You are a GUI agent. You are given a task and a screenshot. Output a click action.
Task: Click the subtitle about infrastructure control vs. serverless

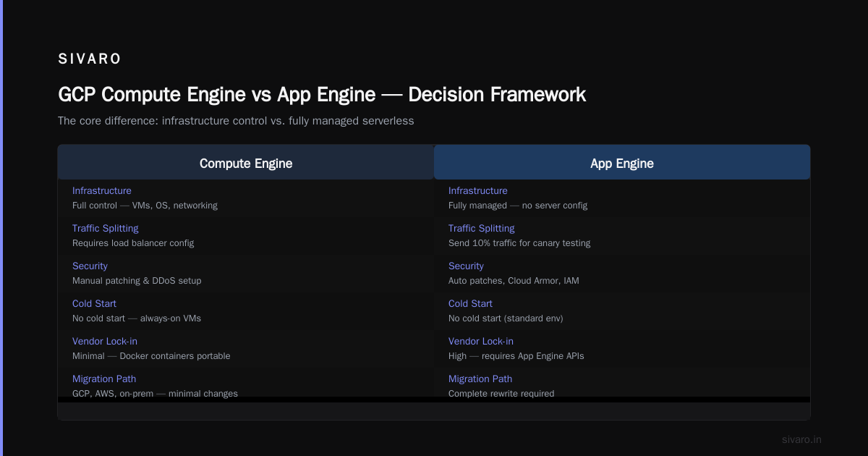click(x=236, y=121)
